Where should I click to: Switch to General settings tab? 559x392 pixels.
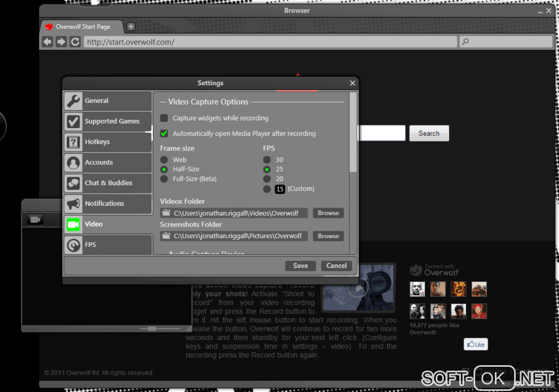pos(107,101)
